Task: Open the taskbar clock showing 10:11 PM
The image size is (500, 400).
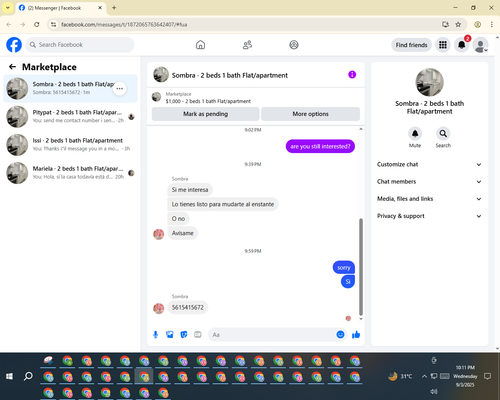Action: coord(465,376)
